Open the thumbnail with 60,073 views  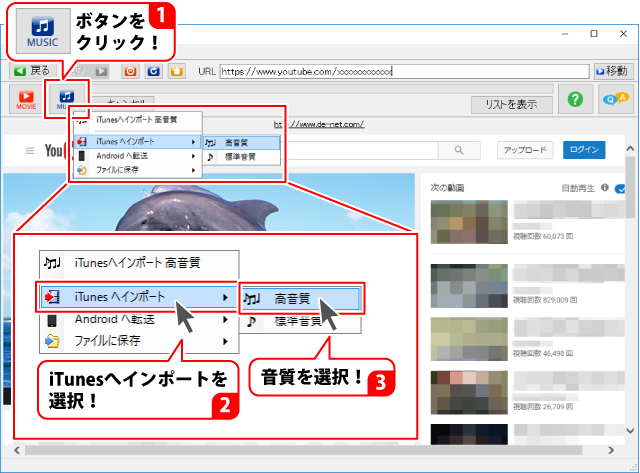coord(469,222)
